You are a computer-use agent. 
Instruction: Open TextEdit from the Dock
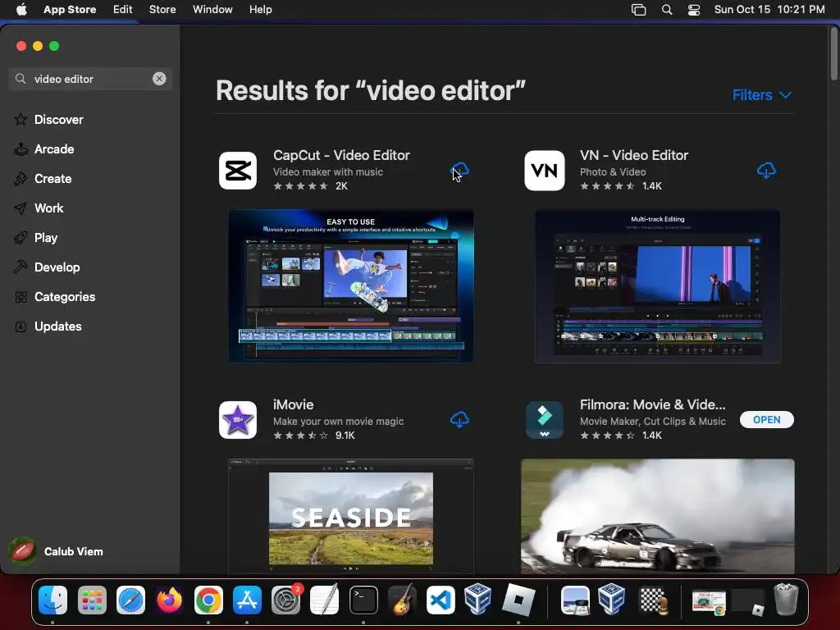[325, 600]
